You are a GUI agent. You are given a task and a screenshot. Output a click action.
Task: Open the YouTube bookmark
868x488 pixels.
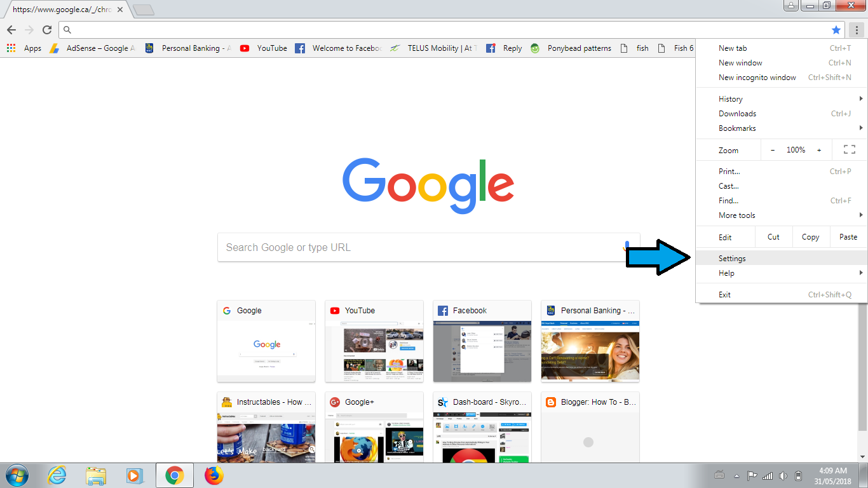(264, 48)
